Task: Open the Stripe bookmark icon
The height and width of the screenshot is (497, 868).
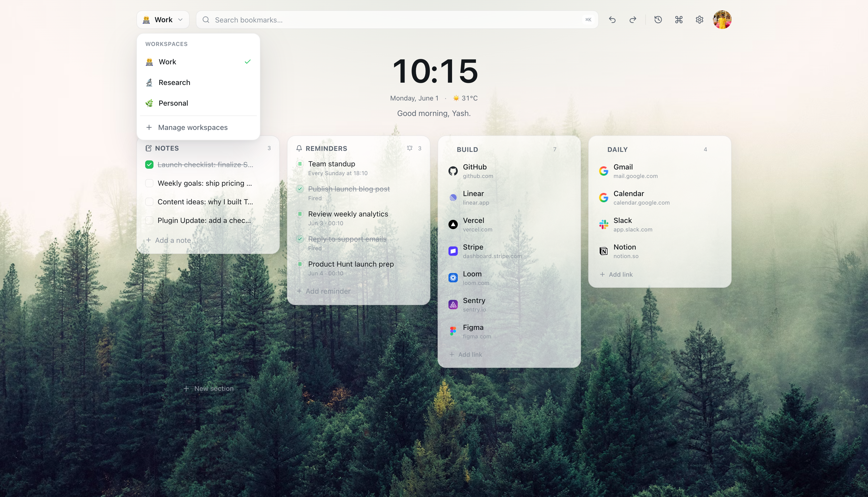Action: click(x=453, y=251)
